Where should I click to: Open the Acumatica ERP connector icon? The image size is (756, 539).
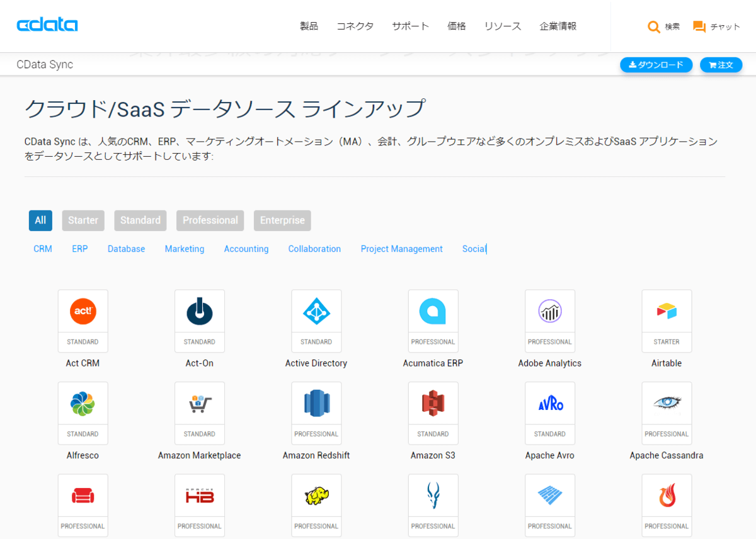[x=433, y=312]
